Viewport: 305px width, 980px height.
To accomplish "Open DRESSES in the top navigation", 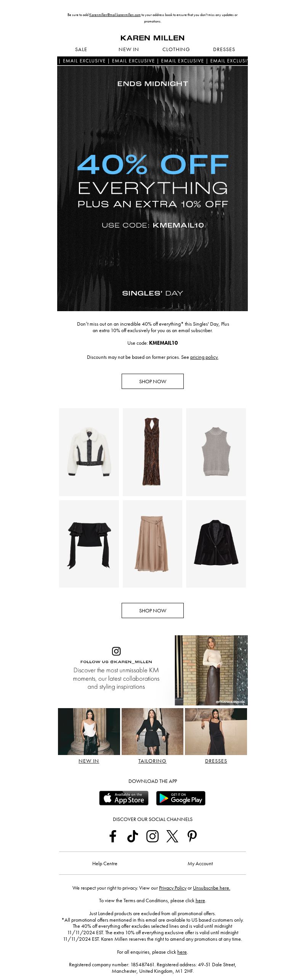I will (x=224, y=50).
